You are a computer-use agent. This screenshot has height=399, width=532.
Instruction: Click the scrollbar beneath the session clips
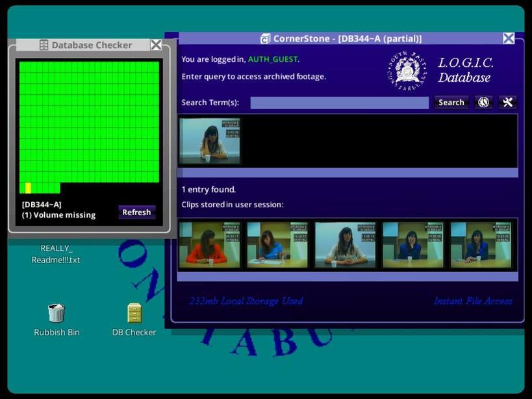pyautogui.click(x=348, y=277)
